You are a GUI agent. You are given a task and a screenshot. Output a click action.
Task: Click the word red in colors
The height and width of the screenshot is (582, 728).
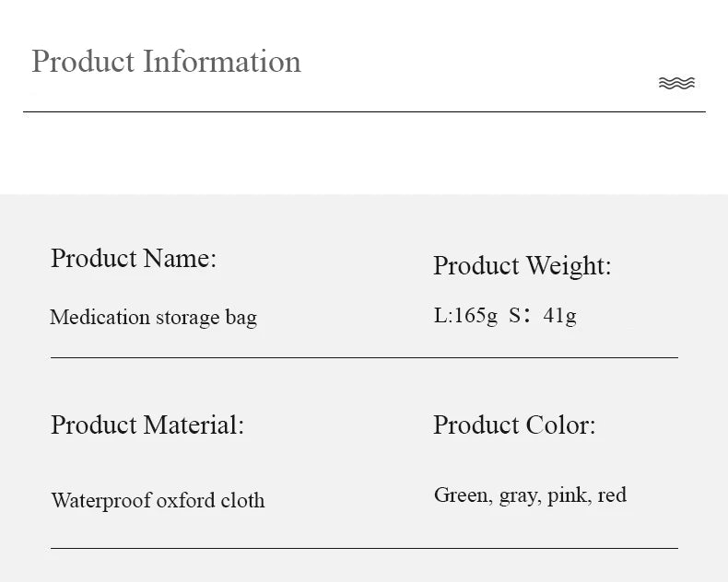click(x=612, y=495)
